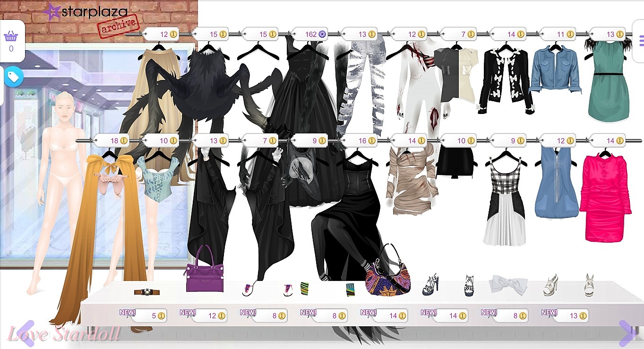Click the red archive stamp
Screen dimensions: 644x349
pyautogui.click(x=119, y=26)
